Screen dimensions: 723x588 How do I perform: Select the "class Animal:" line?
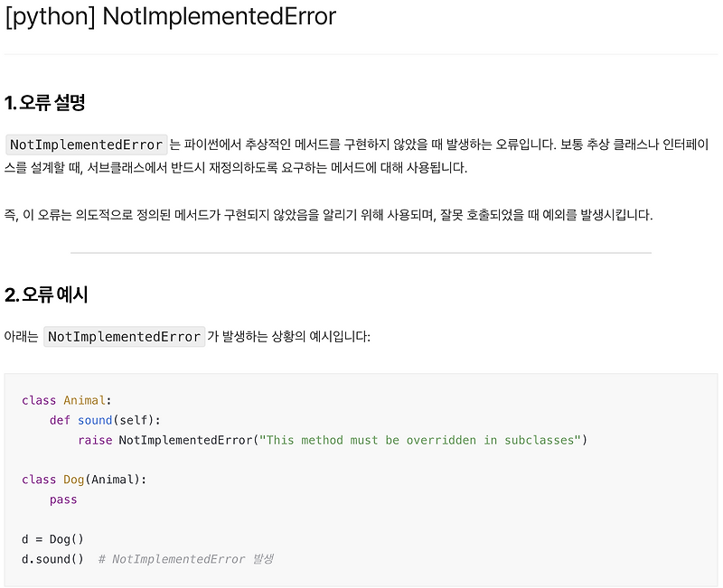click(x=68, y=400)
